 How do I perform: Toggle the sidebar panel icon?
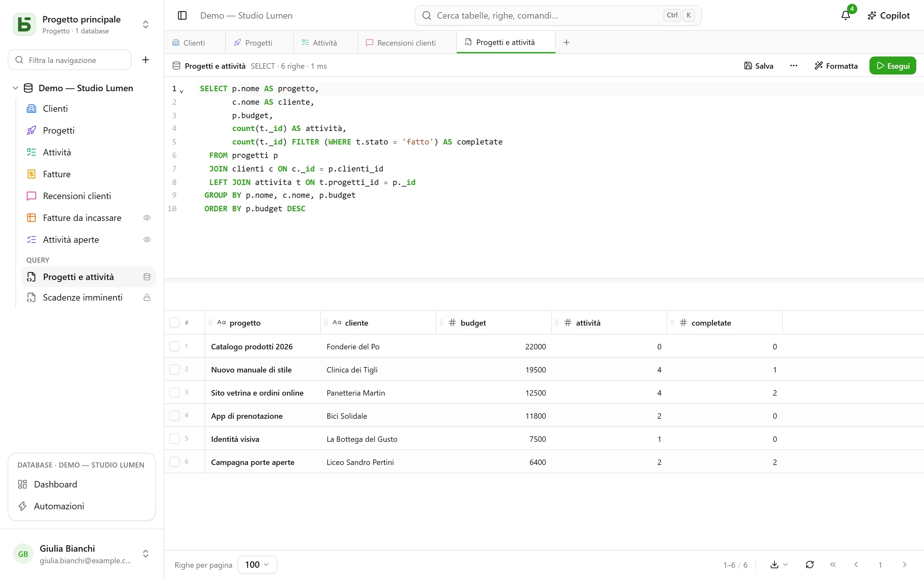coord(182,15)
